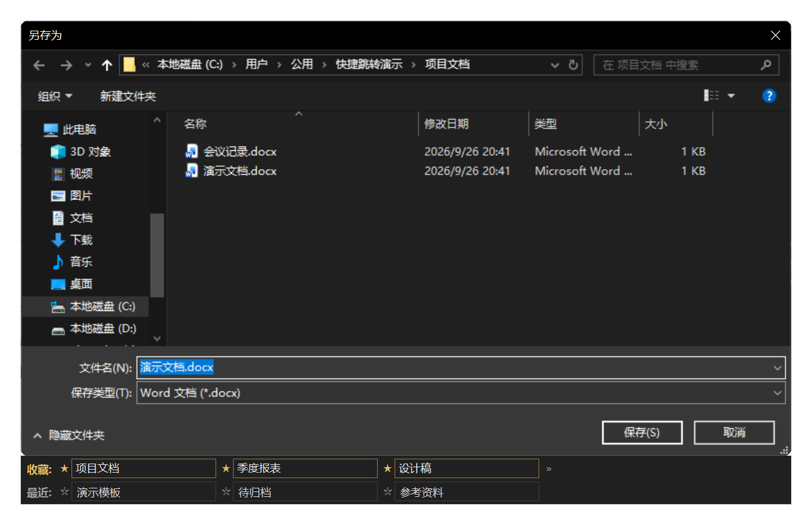Click the change view icon in the toolbar
The width and height of the screenshot is (812, 525).
click(x=711, y=96)
